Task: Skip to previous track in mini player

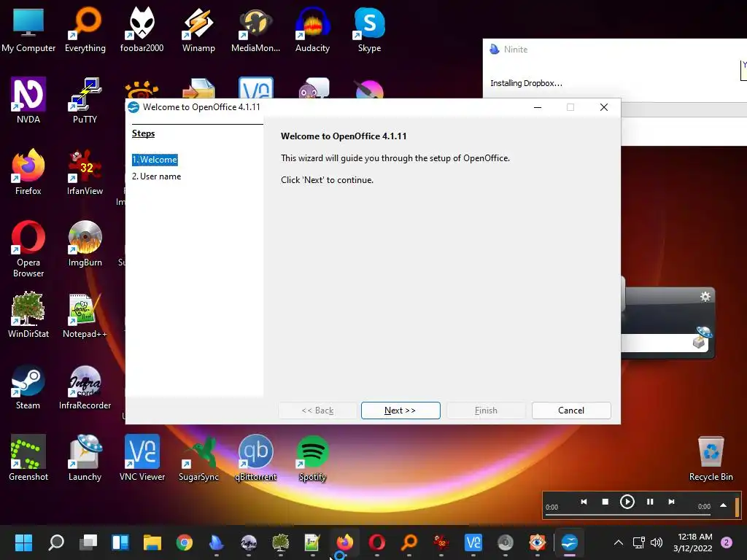Action: click(x=584, y=502)
